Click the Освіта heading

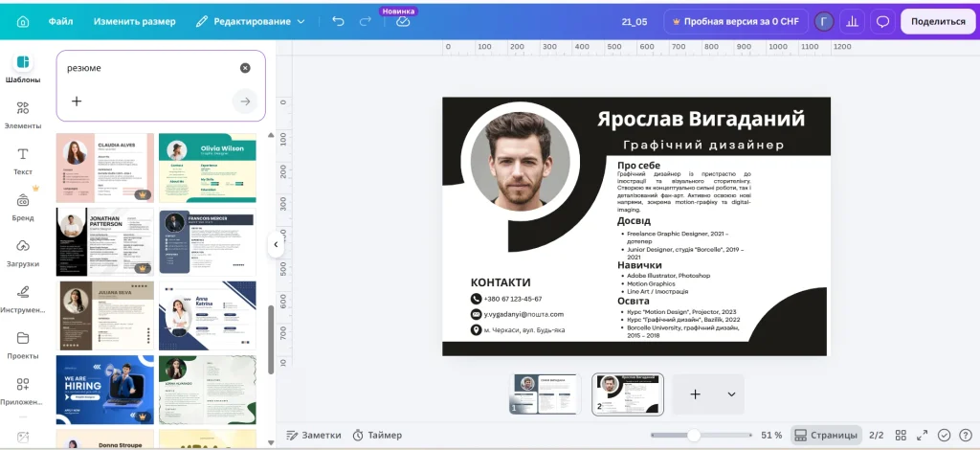634,302
